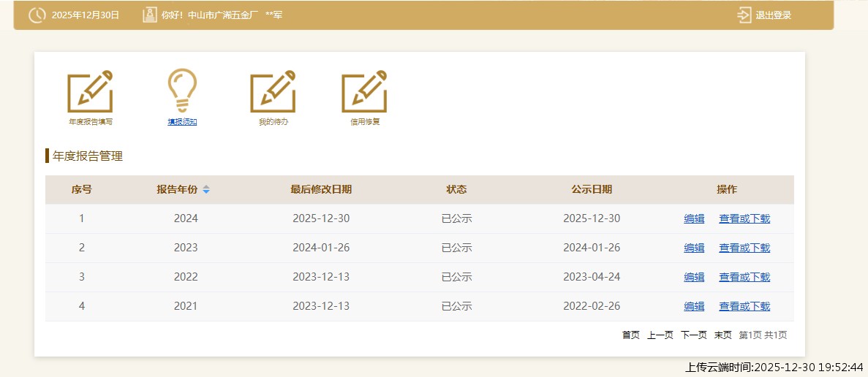The height and width of the screenshot is (377, 868).
Task: Click 编辑 for the 2022 report
Action: [x=694, y=277]
